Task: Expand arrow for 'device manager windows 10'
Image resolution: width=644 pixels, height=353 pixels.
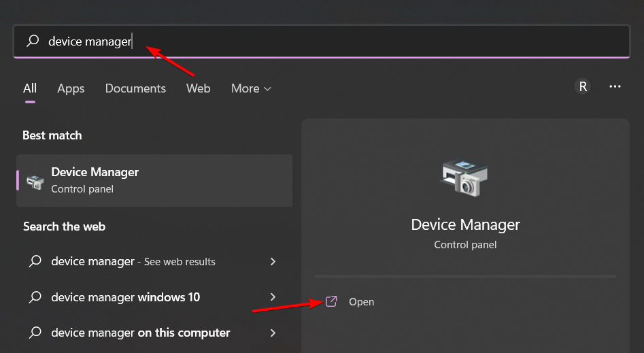Action: (x=273, y=297)
